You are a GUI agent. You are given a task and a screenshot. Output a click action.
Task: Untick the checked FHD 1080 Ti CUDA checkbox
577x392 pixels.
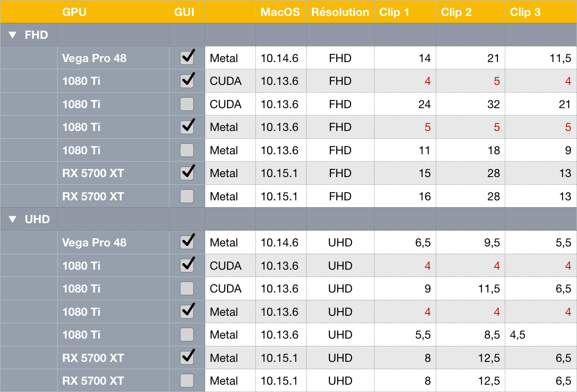[x=187, y=81]
